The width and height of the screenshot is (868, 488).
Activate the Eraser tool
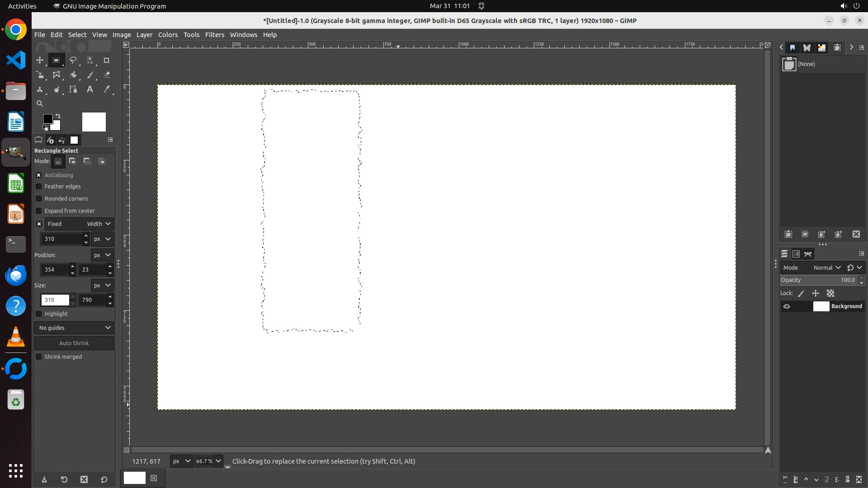(x=107, y=75)
